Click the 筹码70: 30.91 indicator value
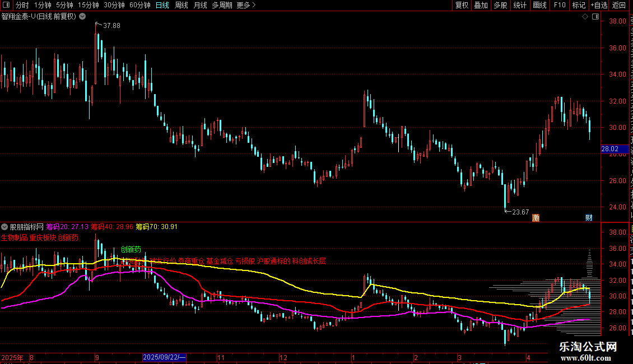 [157, 227]
